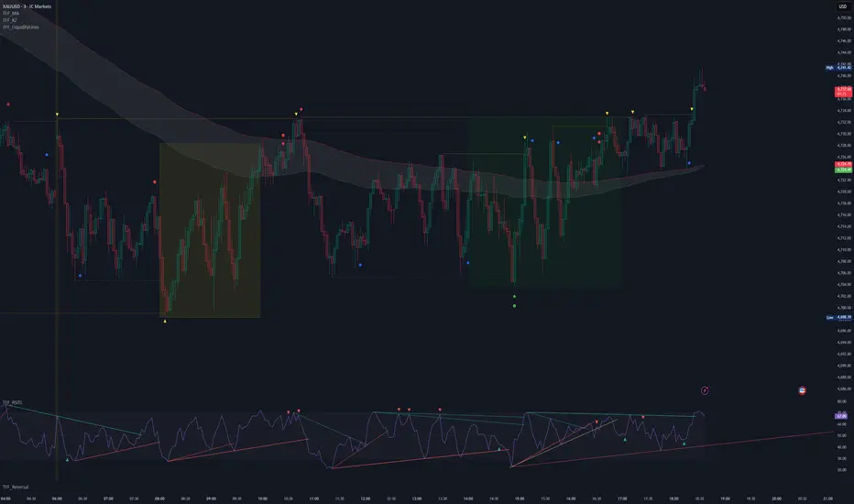The width and height of the screenshot is (854, 504).
Task: Click the TFF_RSI pane indicator label
Action: 13,402
